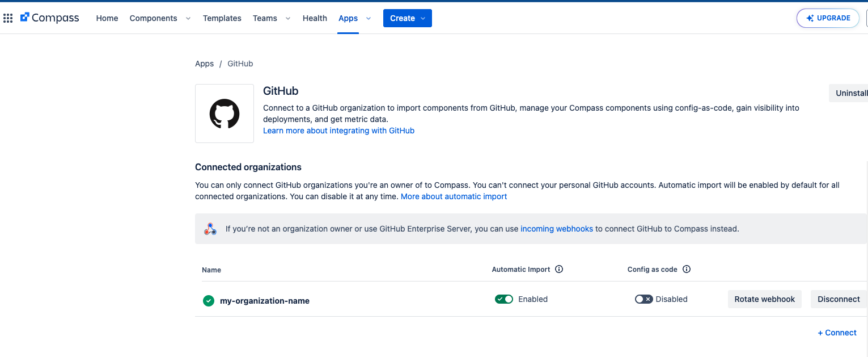Click the webhook illustration in the banner

pyautogui.click(x=210, y=228)
